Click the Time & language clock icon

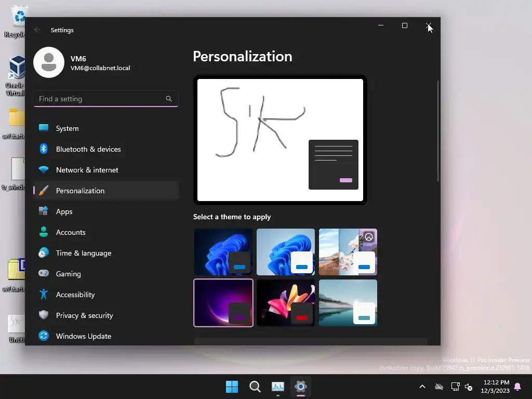[44, 253]
